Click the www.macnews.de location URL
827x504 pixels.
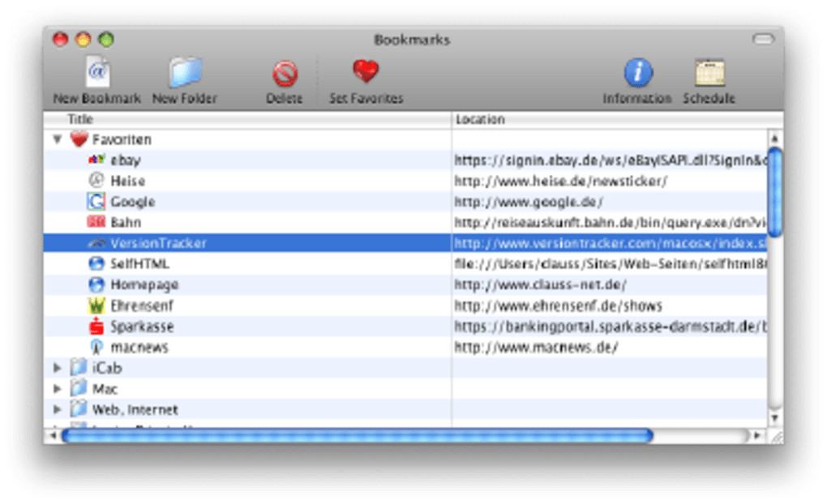(536, 348)
